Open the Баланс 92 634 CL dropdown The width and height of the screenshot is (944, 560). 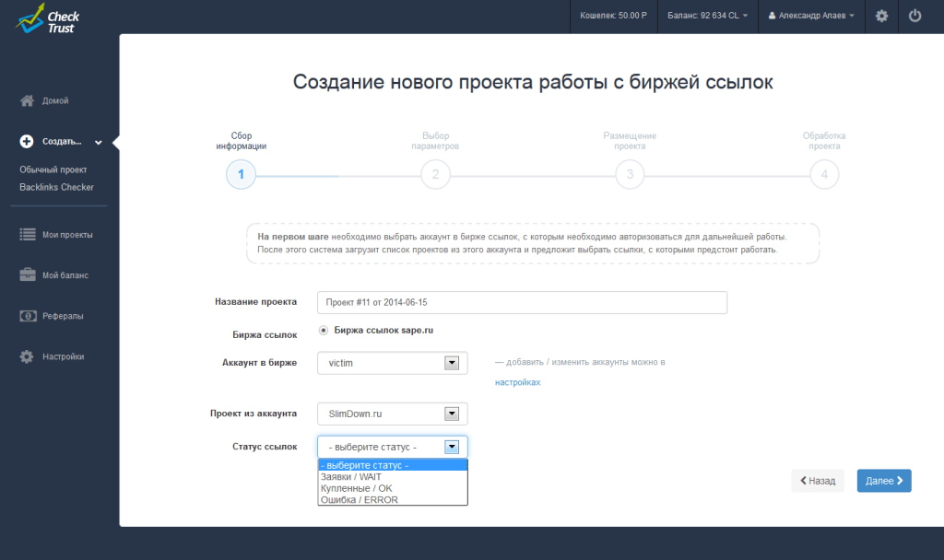pyautogui.click(x=706, y=16)
